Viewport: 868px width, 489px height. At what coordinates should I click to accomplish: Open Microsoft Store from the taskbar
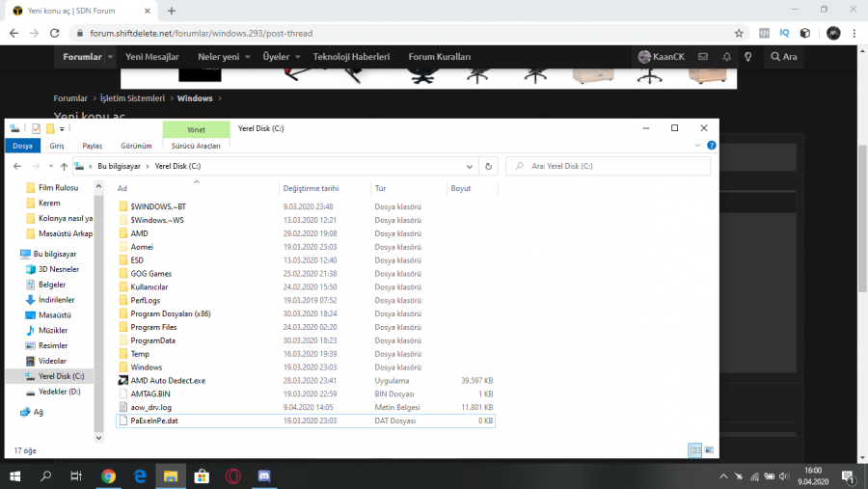203,476
